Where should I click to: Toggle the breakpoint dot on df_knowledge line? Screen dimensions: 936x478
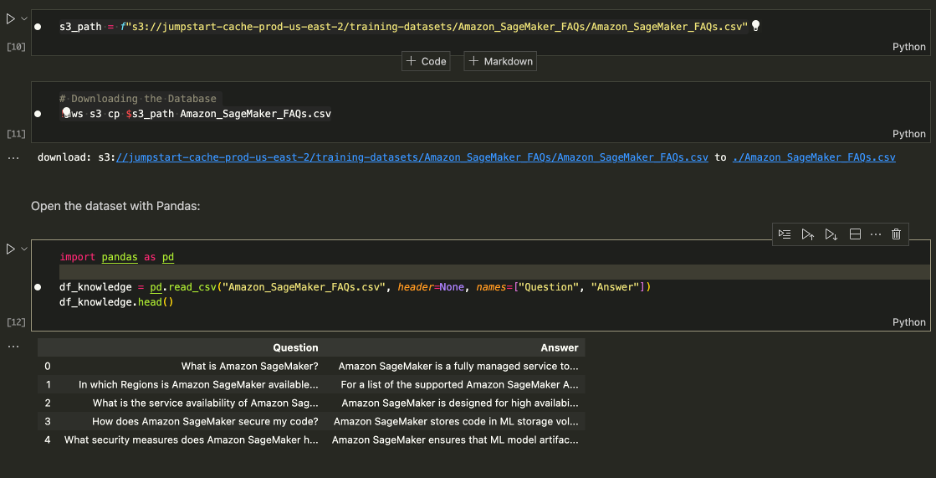[38, 288]
